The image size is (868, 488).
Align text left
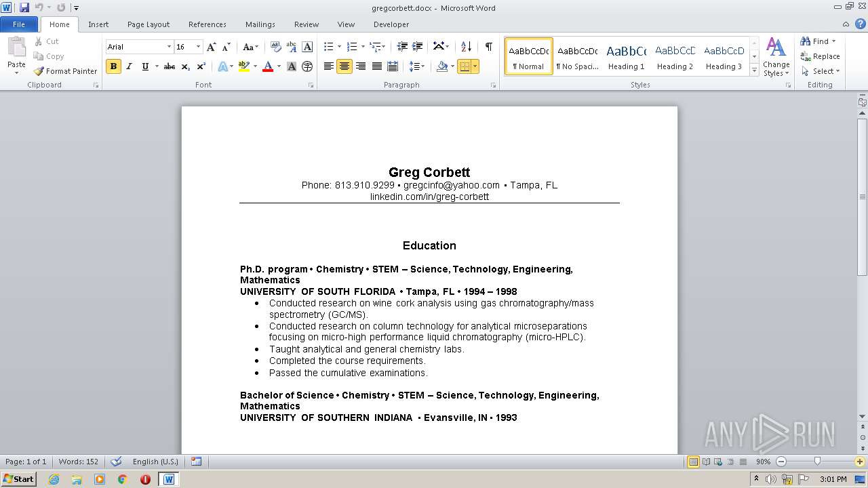click(x=329, y=66)
